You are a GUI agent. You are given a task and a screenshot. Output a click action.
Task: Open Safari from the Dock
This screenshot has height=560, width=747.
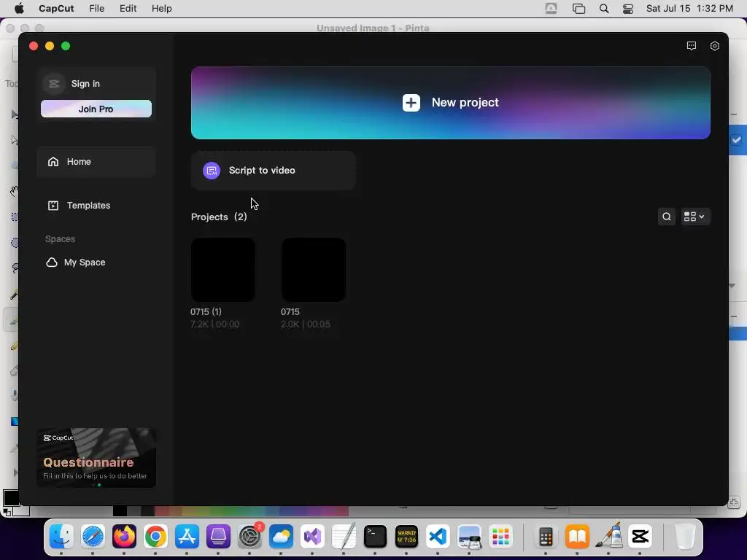93,537
